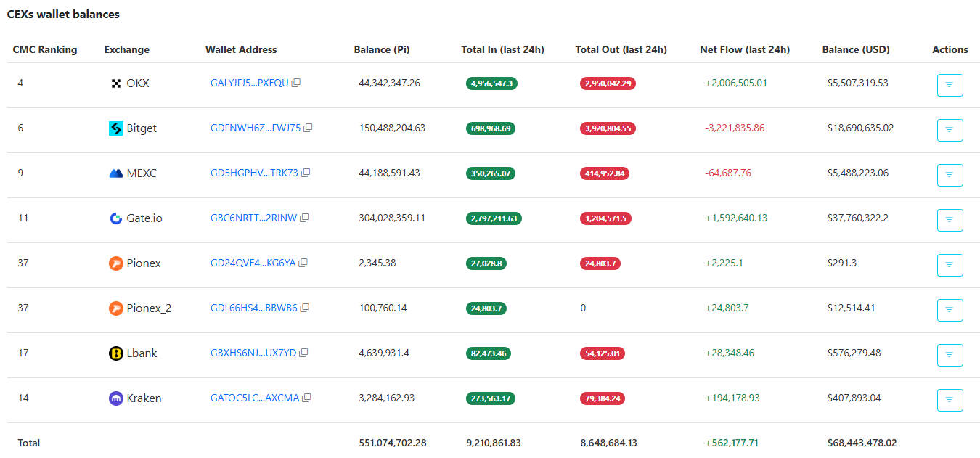Screen dimensions: 980x458
Task: Click Bitget USD balance $18,690,635.02
Action: click(x=861, y=128)
